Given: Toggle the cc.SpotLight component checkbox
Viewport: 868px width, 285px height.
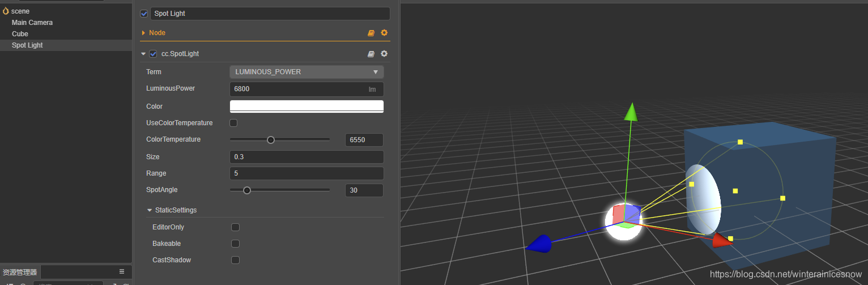Looking at the screenshot, I should point(153,54).
